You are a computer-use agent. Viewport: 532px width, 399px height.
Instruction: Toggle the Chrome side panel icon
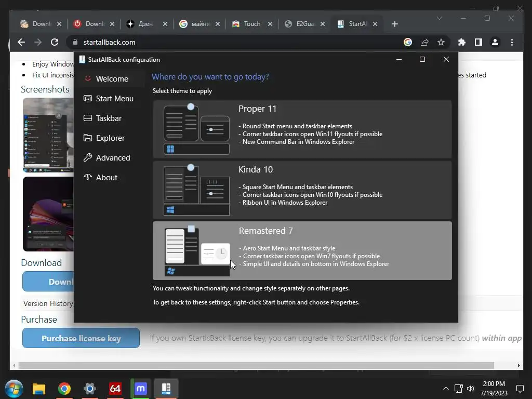pos(478,42)
